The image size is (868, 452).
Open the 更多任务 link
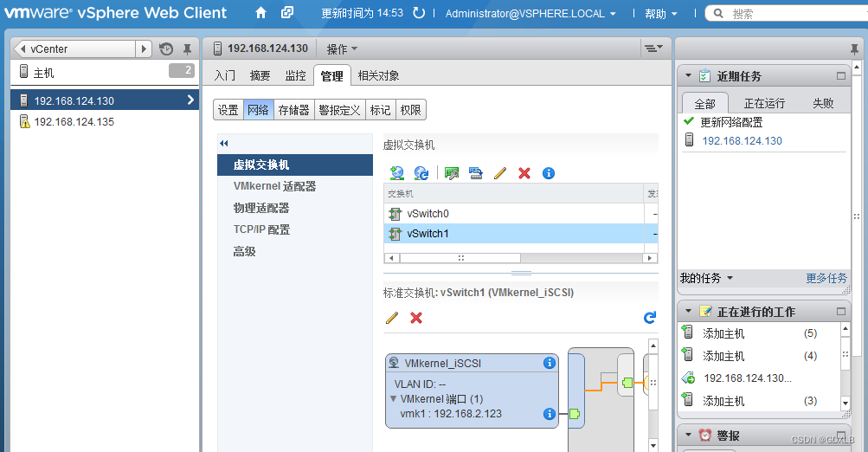click(826, 278)
